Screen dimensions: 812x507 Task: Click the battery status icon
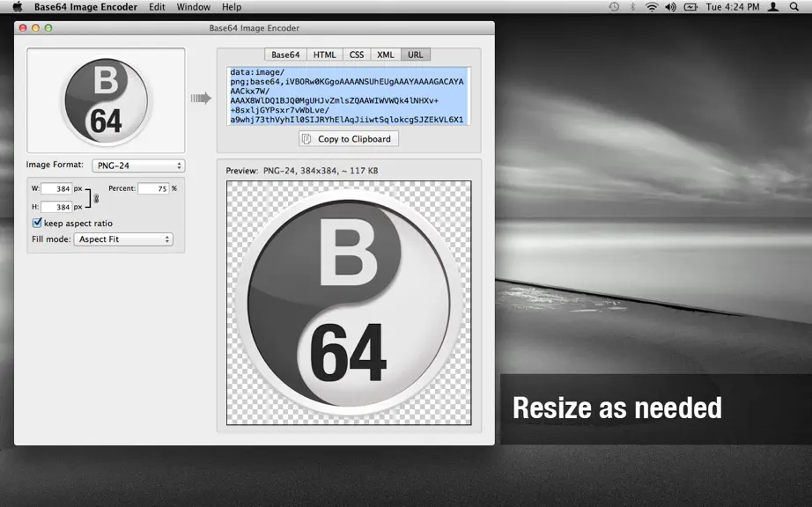(690, 7)
